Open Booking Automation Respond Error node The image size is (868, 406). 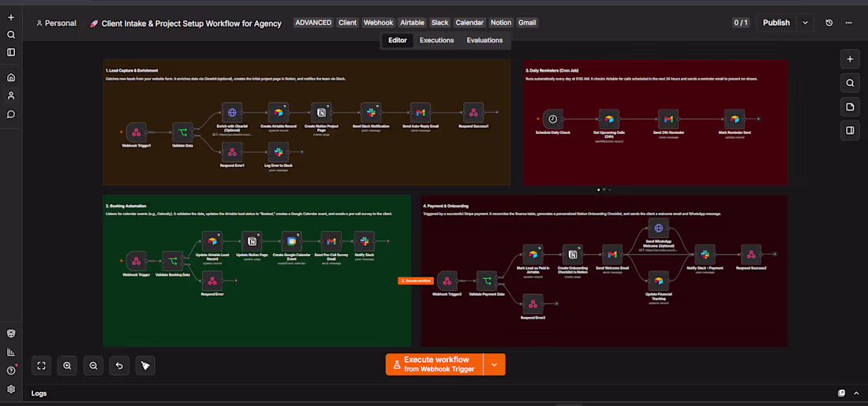click(212, 281)
